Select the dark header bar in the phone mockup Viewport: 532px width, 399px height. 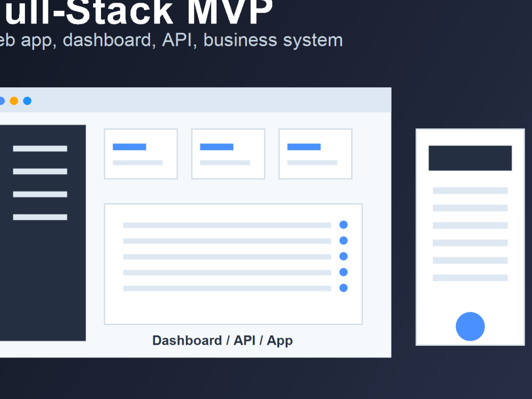coord(470,158)
